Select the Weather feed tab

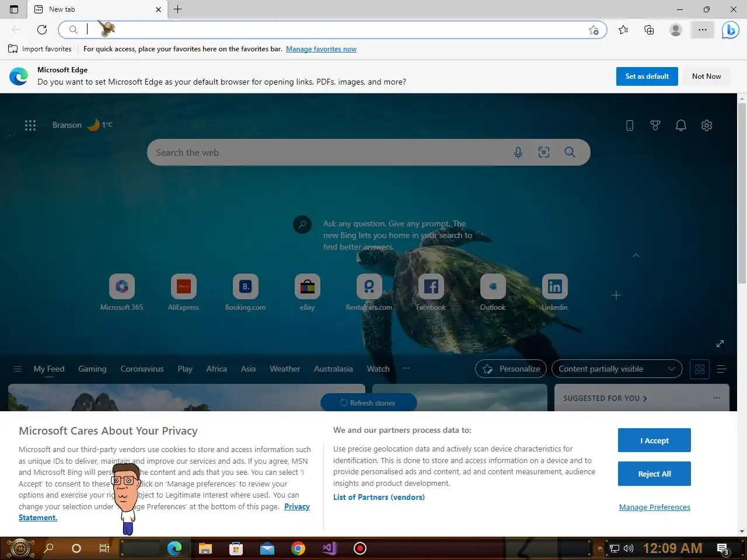coord(285,369)
